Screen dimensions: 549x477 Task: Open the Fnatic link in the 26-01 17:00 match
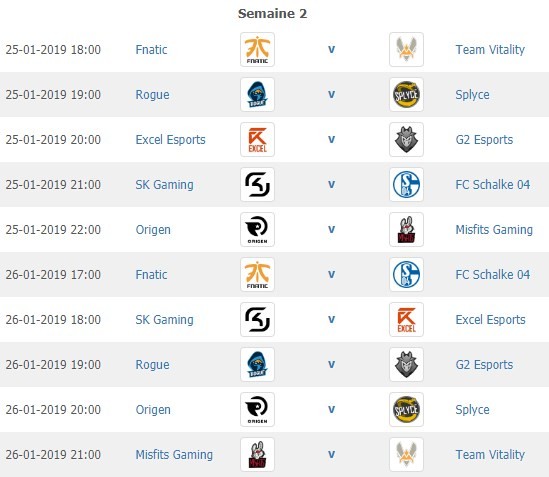[x=151, y=275]
